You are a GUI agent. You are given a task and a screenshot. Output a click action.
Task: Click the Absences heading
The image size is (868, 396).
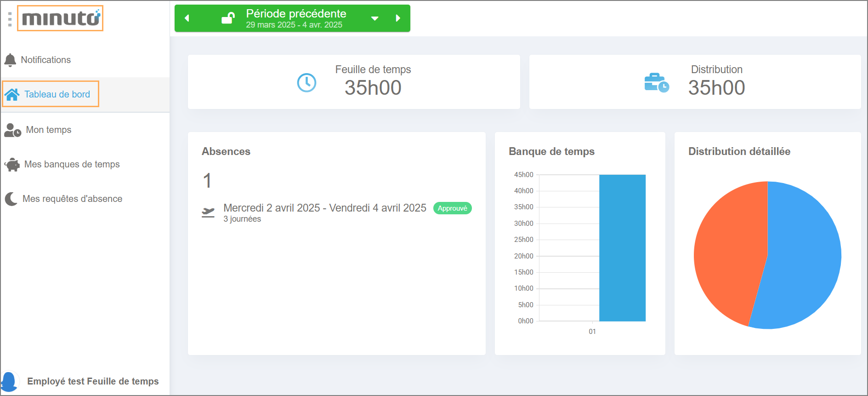pos(226,151)
